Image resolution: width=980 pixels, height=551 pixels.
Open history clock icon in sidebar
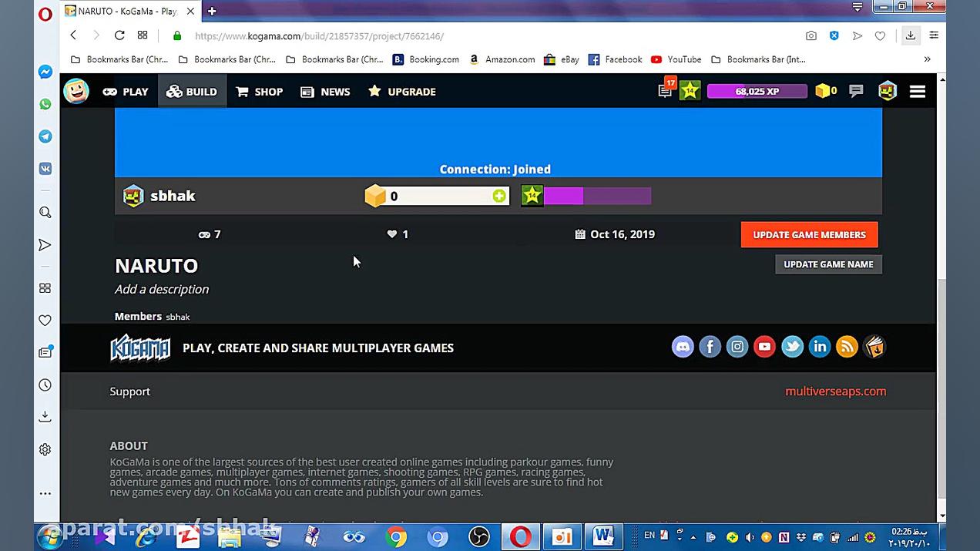pyautogui.click(x=45, y=385)
